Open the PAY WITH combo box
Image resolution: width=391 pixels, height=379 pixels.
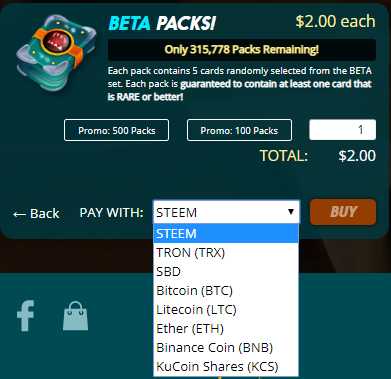227,212
